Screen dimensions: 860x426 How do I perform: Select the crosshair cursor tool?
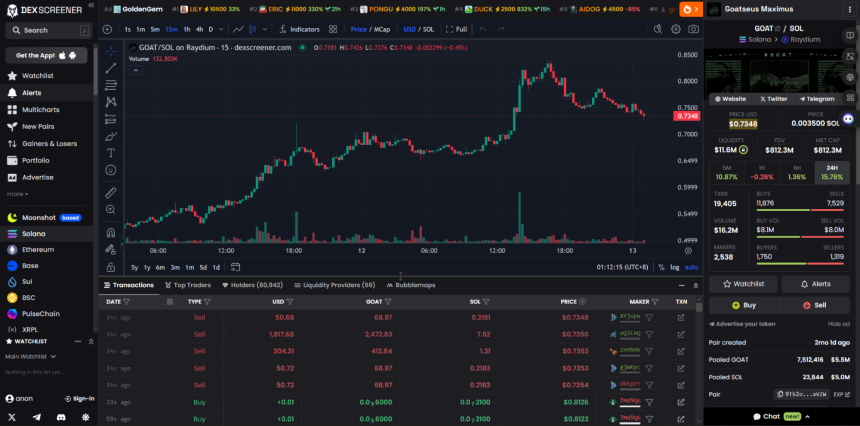coord(111,52)
